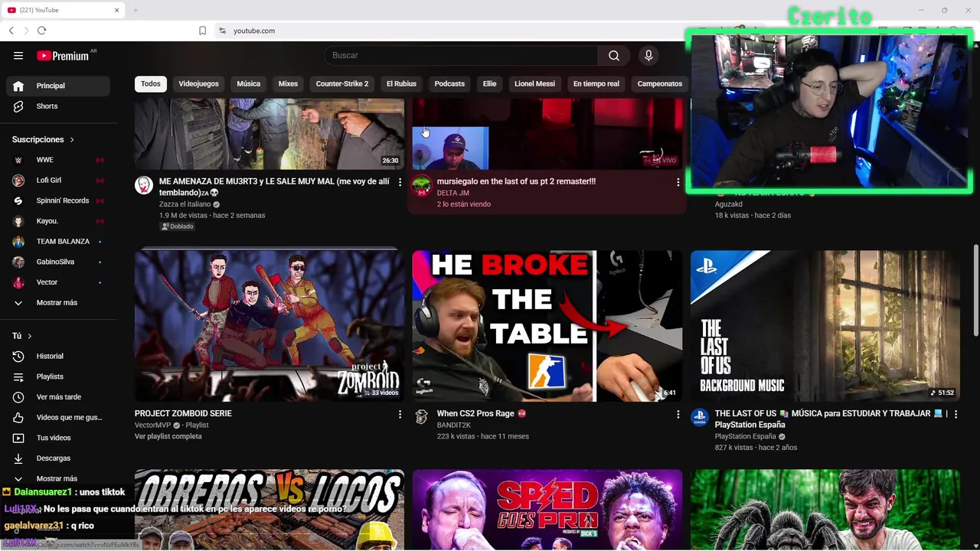Screen dimensions: 980x551
Task: Click the Buscar search field
Action: 461,55
